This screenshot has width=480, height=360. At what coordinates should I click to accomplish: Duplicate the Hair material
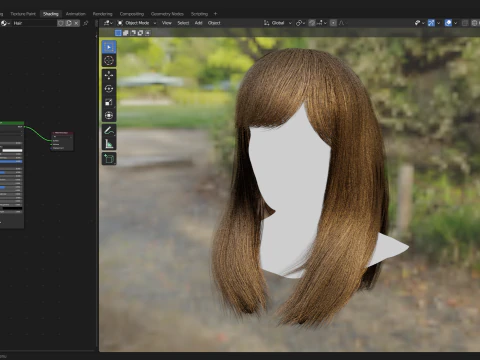coord(69,23)
